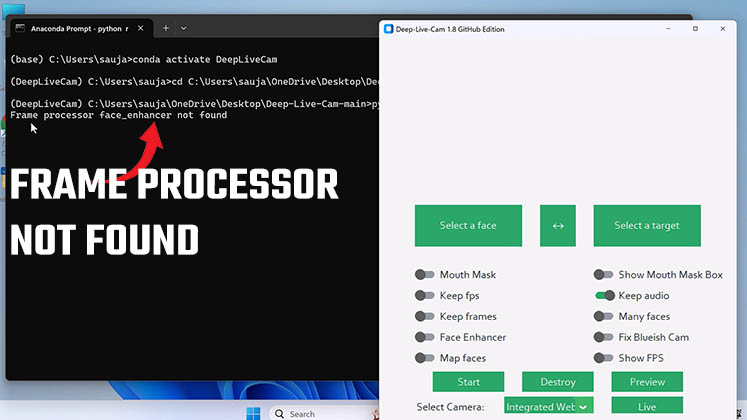747x420 pixels.
Task: Minimize the Deep-Live-Cam window
Action: pyautogui.click(x=668, y=29)
